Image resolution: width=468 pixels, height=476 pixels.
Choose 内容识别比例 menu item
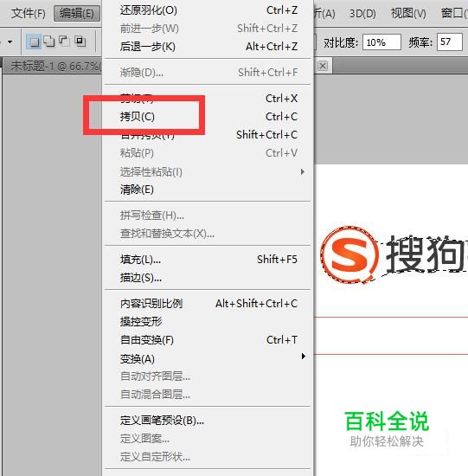(208, 304)
